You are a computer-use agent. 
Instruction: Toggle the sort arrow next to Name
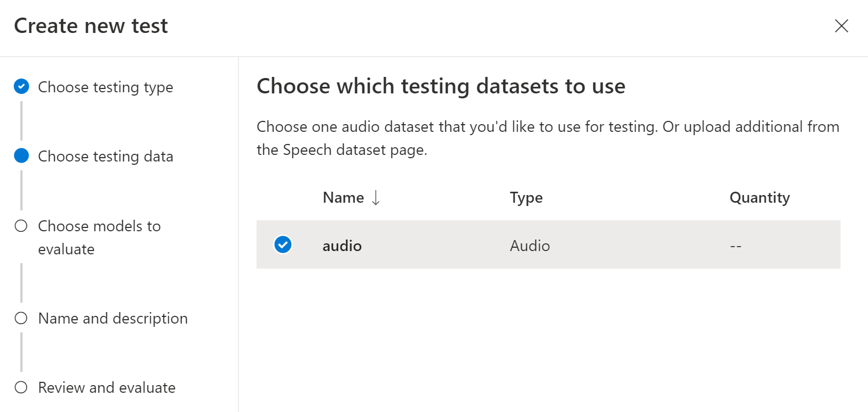376,198
